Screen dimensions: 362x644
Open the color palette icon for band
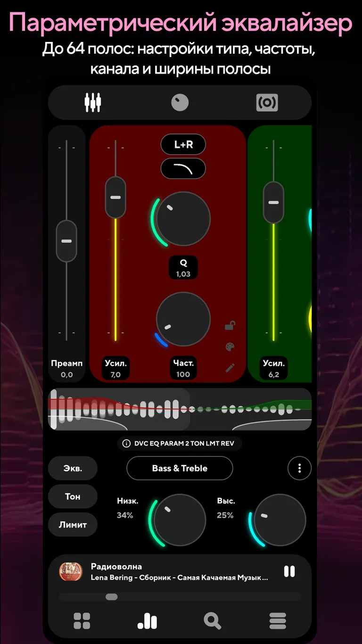(x=230, y=347)
